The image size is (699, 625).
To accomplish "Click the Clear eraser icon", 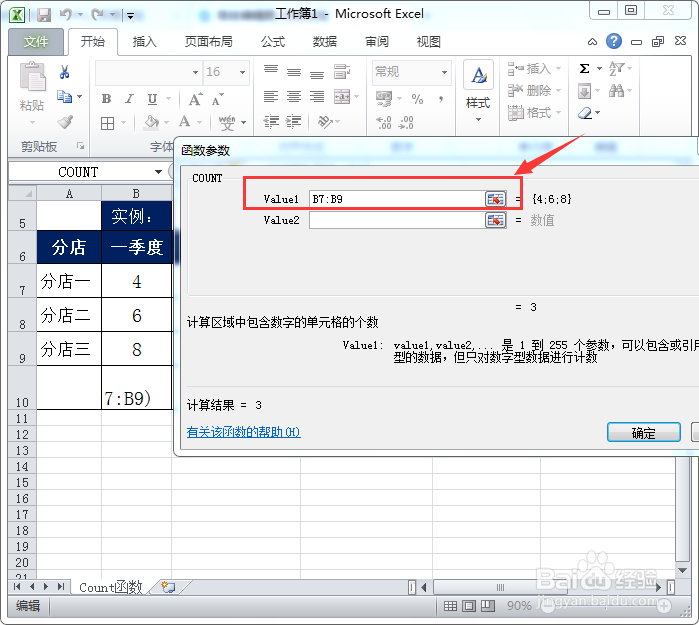I will point(585,113).
